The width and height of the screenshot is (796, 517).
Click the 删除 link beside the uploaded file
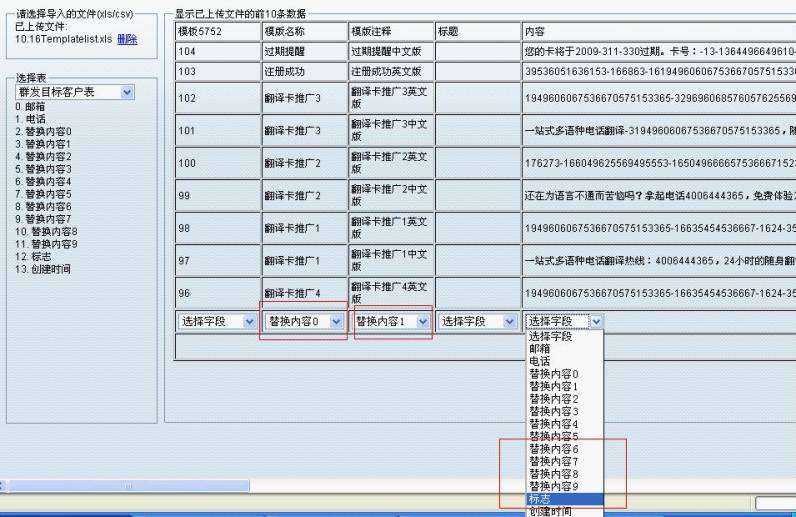pyautogui.click(x=127, y=38)
